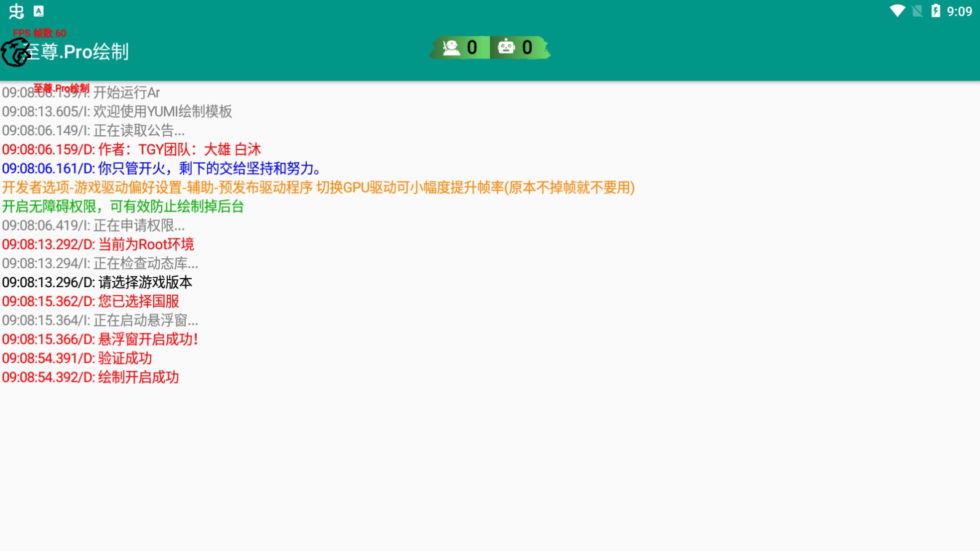This screenshot has height=551, width=980.
Task: Tap the orange 开发者选项 GPU driver tip
Action: [x=318, y=188]
